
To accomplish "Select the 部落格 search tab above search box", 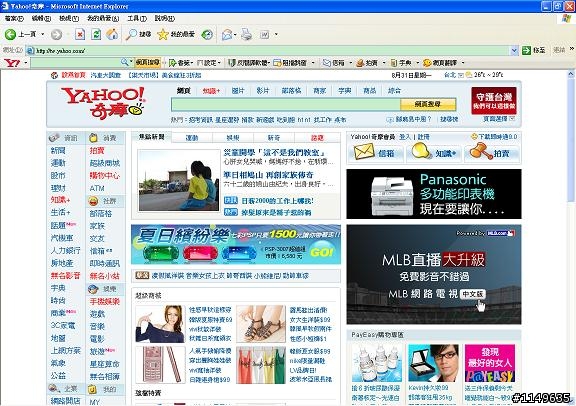I will tap(291, 91).
